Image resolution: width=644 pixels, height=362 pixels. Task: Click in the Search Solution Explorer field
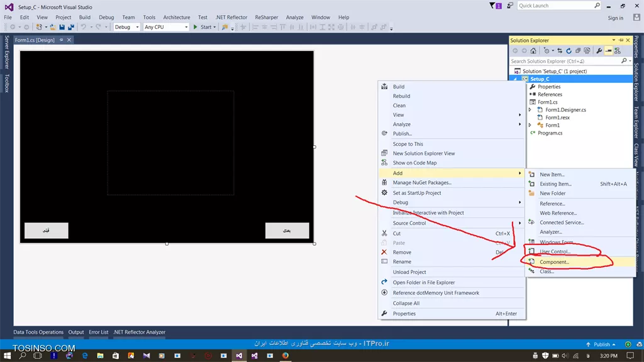click(567, 61)
